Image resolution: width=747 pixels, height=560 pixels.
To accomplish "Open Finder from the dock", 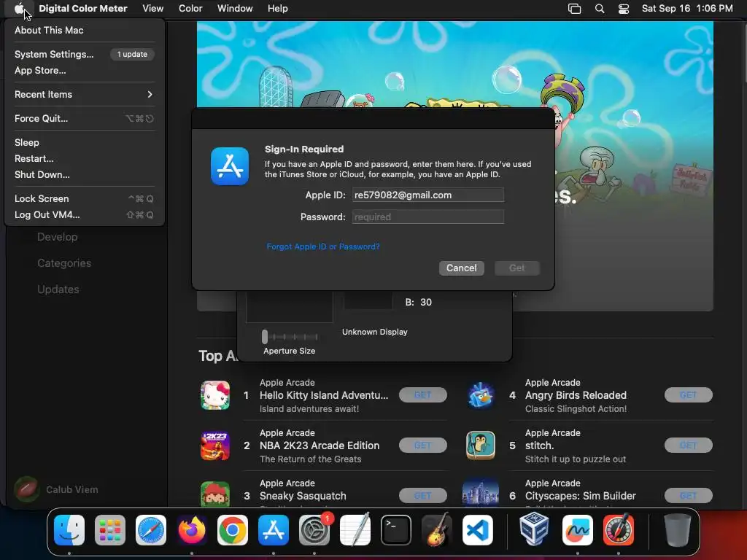I will pyautogui.click(x=69, y=530).
